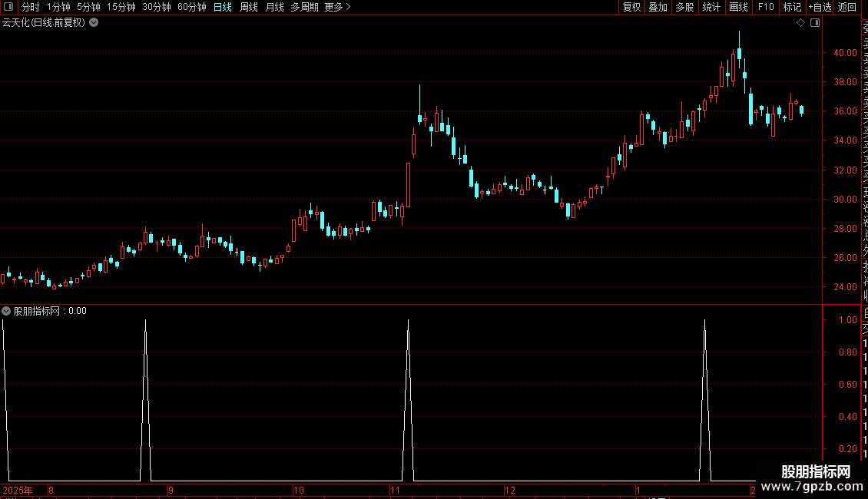The height and width of the screenshot is (499, 868).
Task: Select the 5分钟 period
Action: click(x=88, y=7)
